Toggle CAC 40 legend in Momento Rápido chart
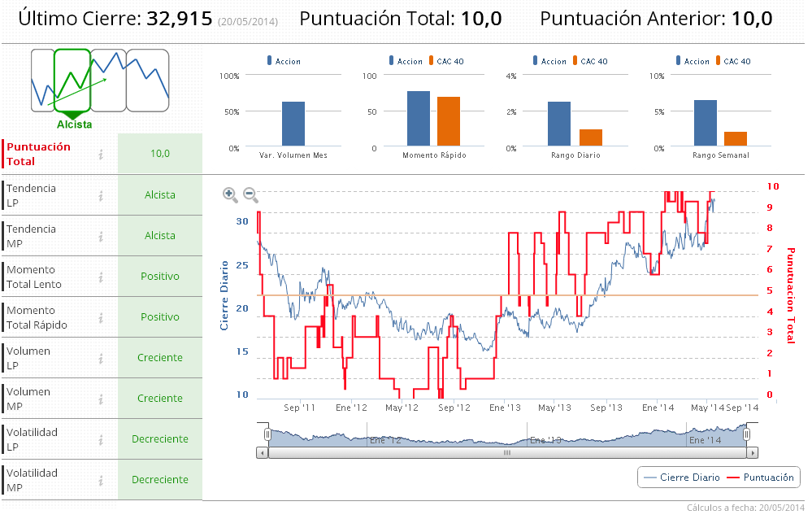 (446, 61)
